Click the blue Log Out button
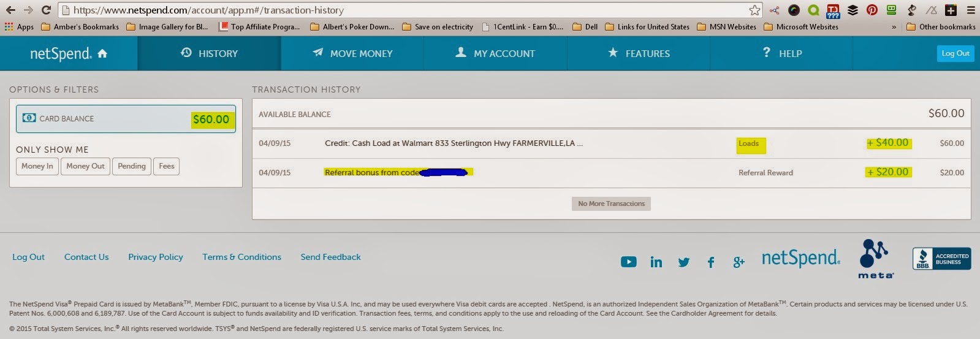This screenshot has height=339, width=980. pos(955,53)
